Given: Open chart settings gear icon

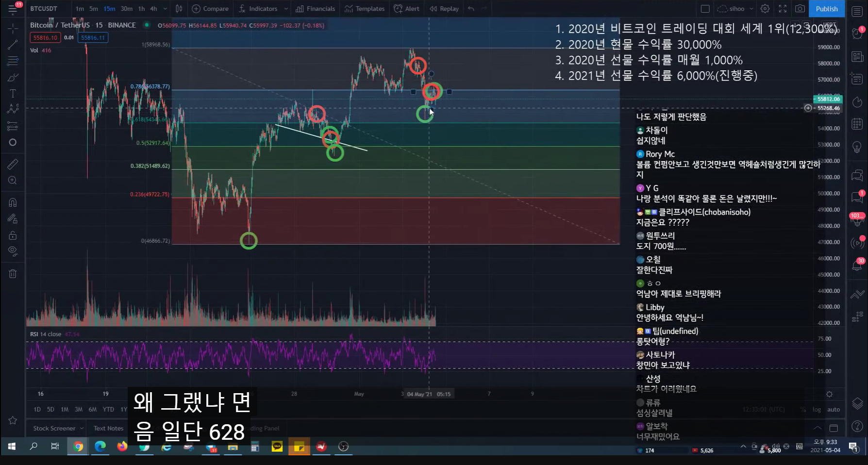Looking at the screenshot, I should click(765, 9).
